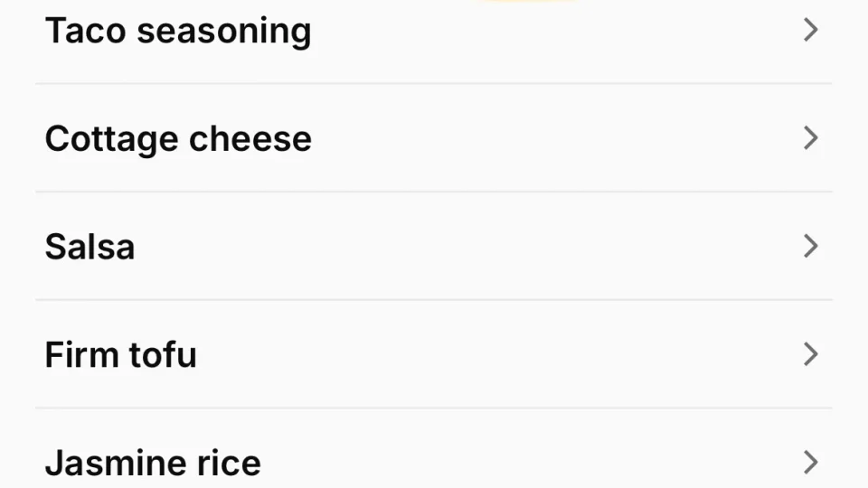Image resolution: width=868 pixels, height=488 pixels.
Task: Tap the Cottage cheese row
Action: (x=434, y=138)
